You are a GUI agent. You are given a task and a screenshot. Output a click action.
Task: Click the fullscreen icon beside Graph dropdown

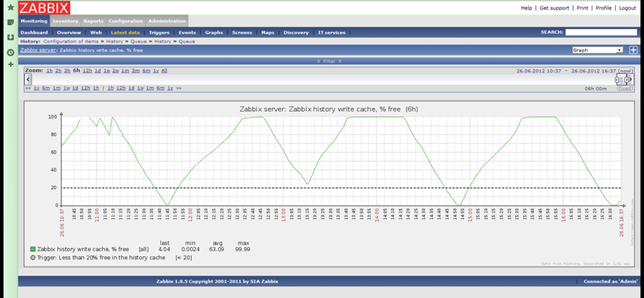633,50
